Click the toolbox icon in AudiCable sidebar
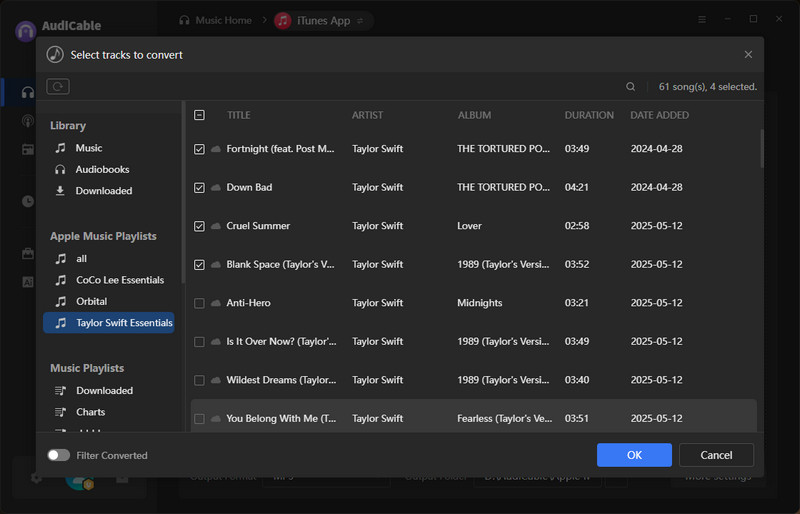 (28, 254)
